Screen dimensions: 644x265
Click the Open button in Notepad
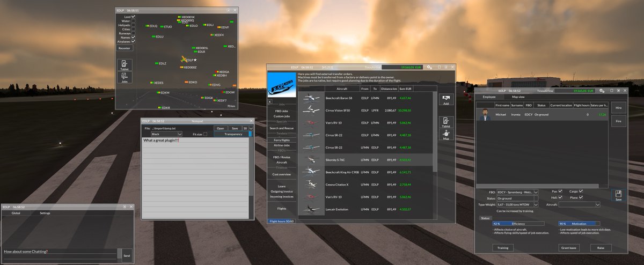(220, 128)
